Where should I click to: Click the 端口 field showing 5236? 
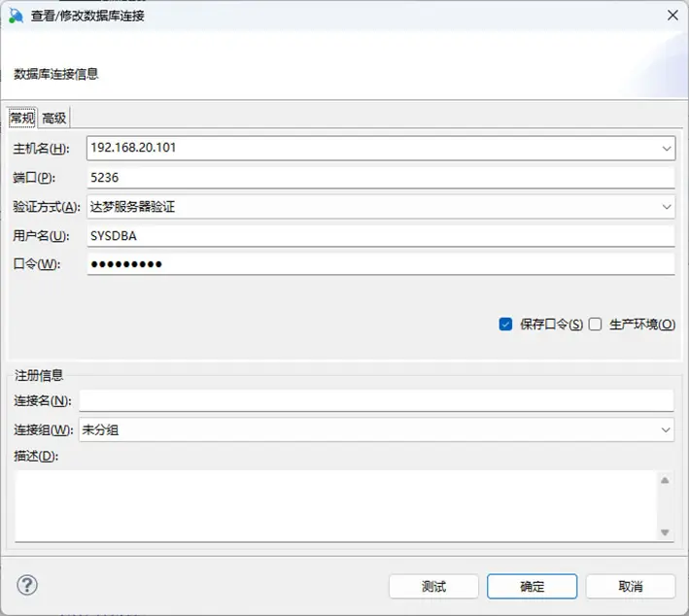(x=381, y=178)
